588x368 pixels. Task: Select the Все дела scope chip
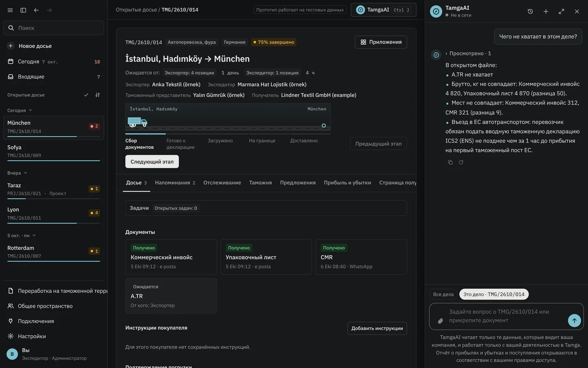(443, 294)
